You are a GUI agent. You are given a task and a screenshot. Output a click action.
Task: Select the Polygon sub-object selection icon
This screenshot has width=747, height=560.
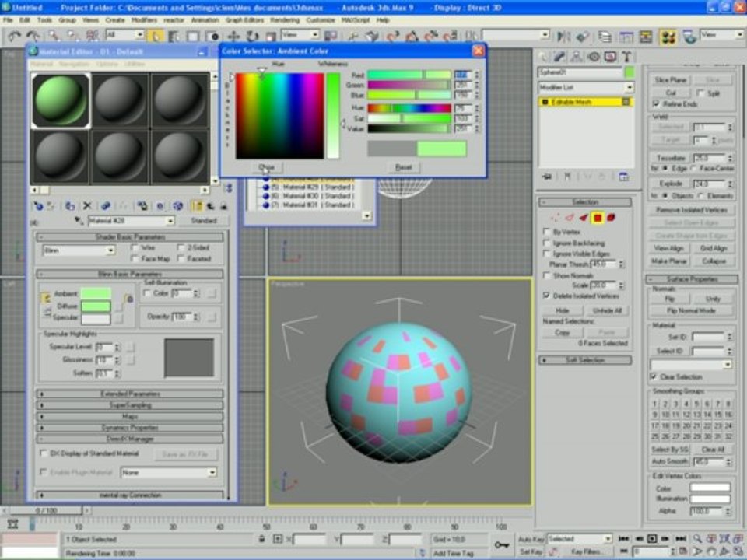598,218
